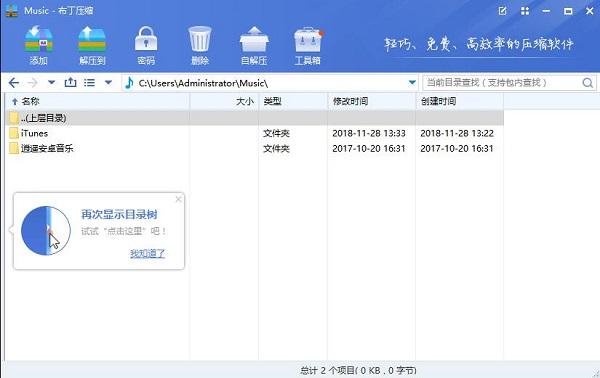
Task: Close the 布丁压缩 window
Action: pyautogui.click(x=590, y=11)
